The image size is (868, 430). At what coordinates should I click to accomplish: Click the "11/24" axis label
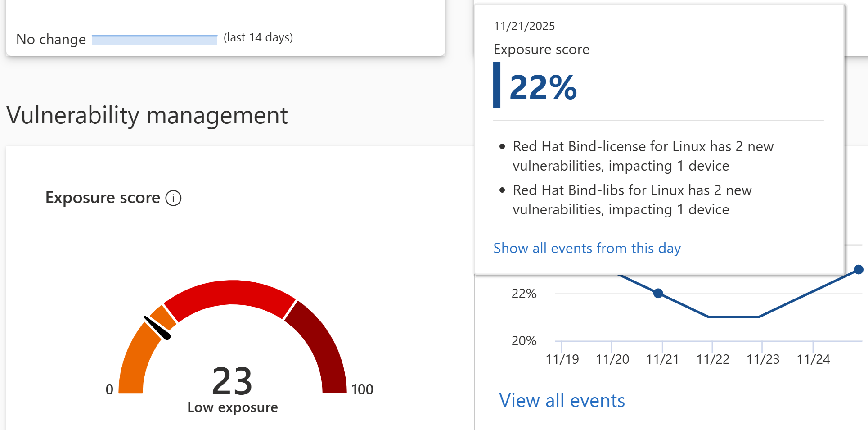coord(814,359)
